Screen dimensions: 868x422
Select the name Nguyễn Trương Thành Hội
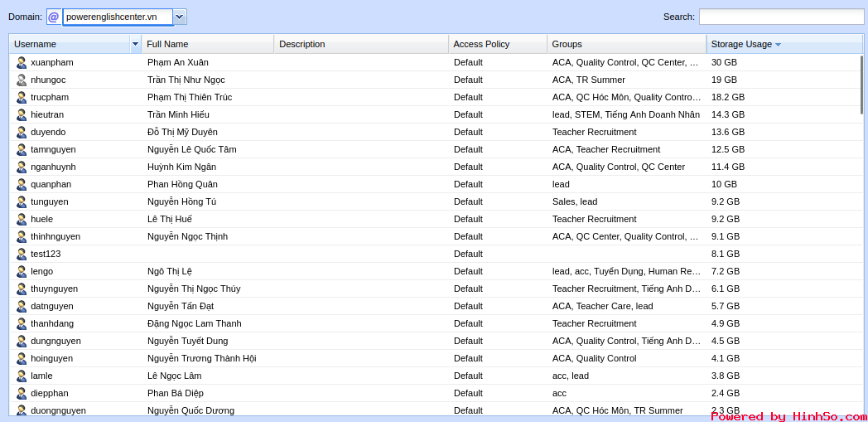(x=201, y=358)
